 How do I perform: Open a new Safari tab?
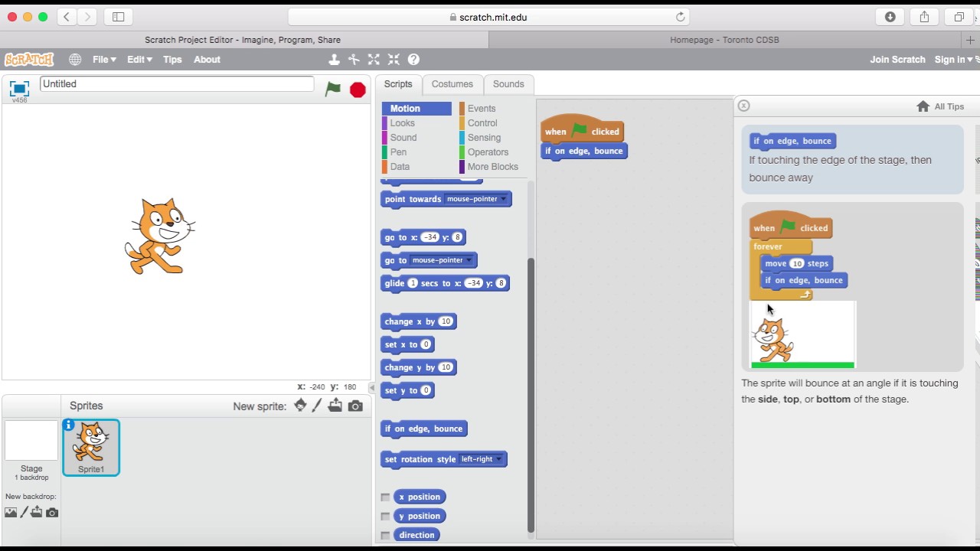[x=970, y=40]
